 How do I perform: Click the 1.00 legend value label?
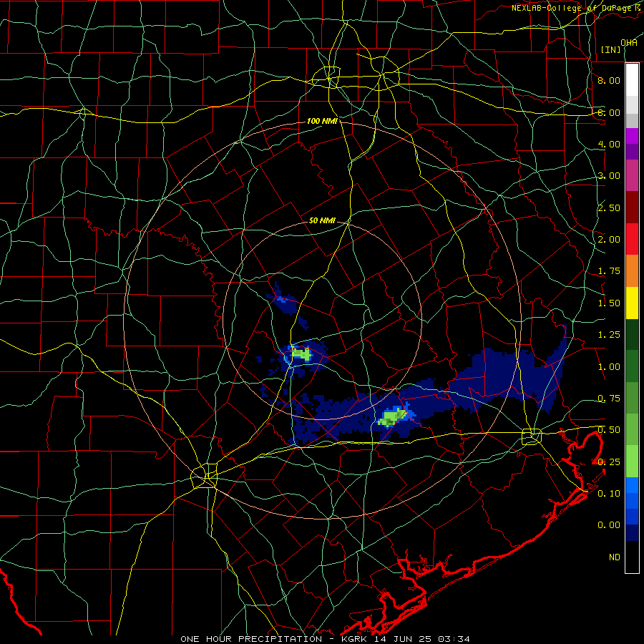[x=609, y=367]
